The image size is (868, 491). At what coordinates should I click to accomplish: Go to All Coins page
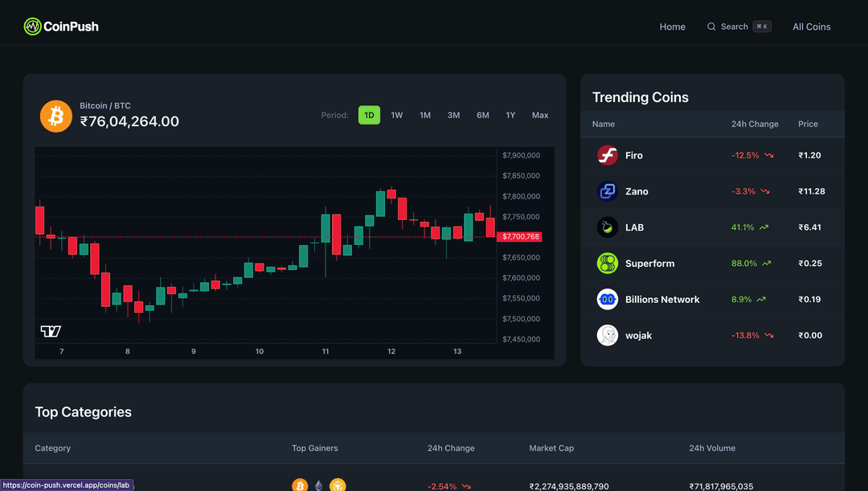[812, 27]
